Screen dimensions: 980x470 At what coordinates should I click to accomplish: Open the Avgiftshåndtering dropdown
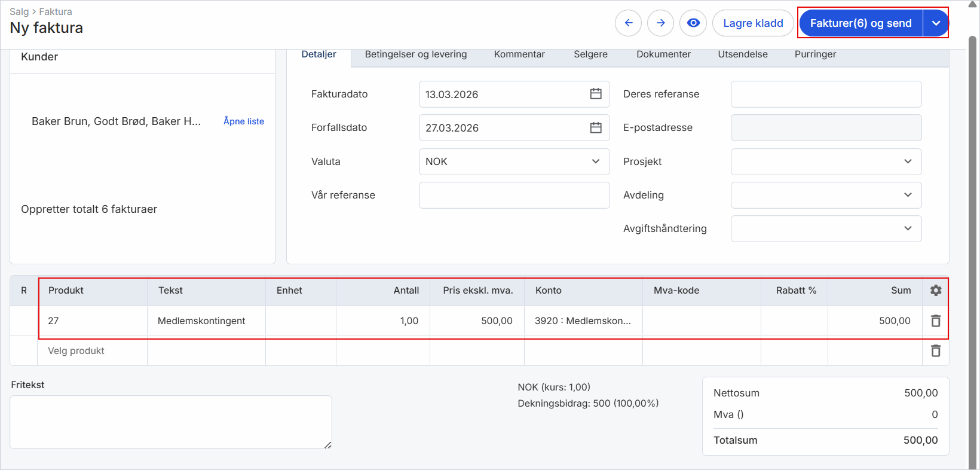click(x=825, y=228)
